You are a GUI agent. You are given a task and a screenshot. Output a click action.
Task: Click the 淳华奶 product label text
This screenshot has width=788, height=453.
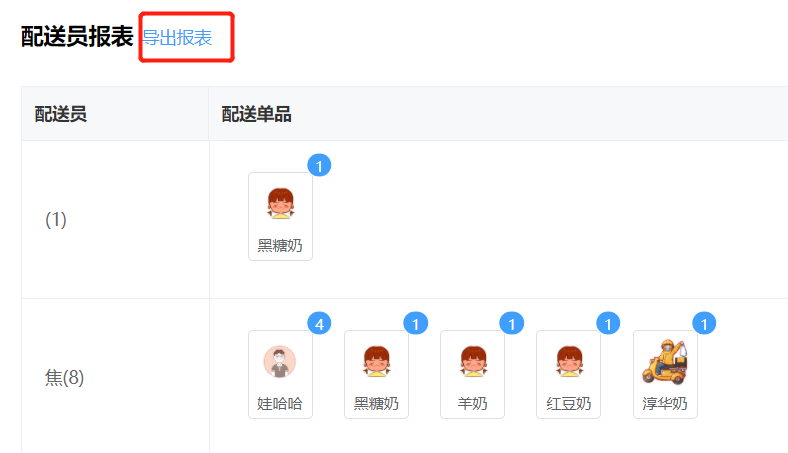pyautogui.click(x=665, y=404)
